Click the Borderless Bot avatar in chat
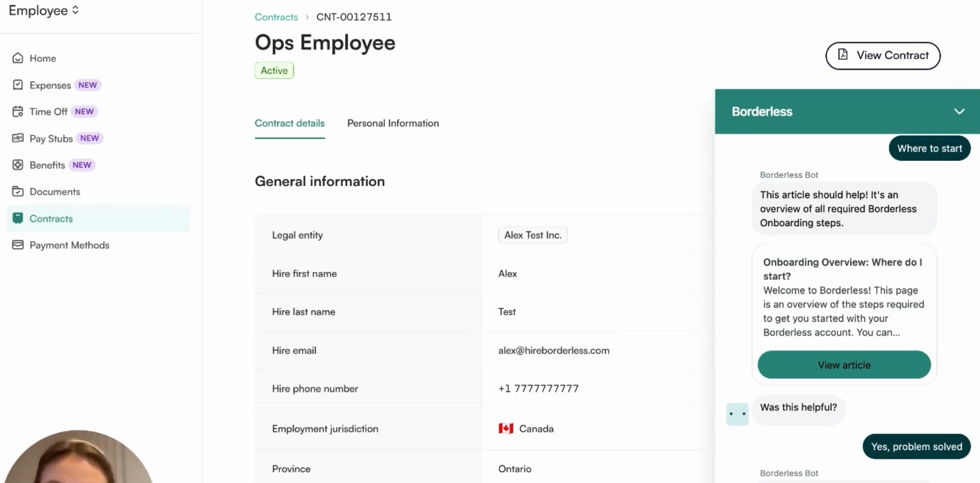Screen dimensions: 980x483 click(x=737, y=413)
